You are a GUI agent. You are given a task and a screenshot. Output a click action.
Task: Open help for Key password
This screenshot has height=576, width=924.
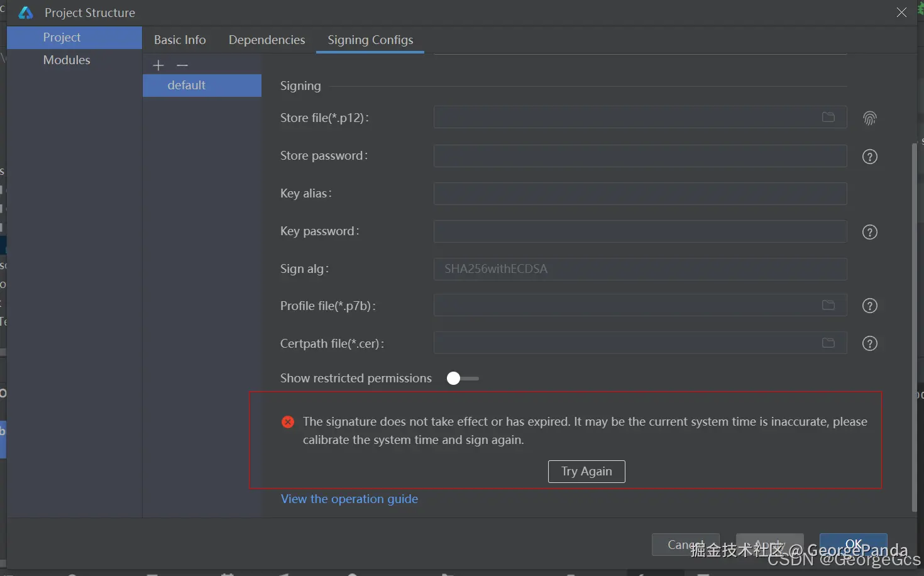870,232
